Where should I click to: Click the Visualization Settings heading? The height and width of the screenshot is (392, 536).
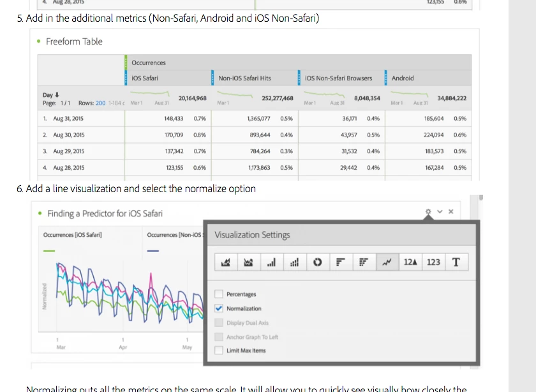252,235
